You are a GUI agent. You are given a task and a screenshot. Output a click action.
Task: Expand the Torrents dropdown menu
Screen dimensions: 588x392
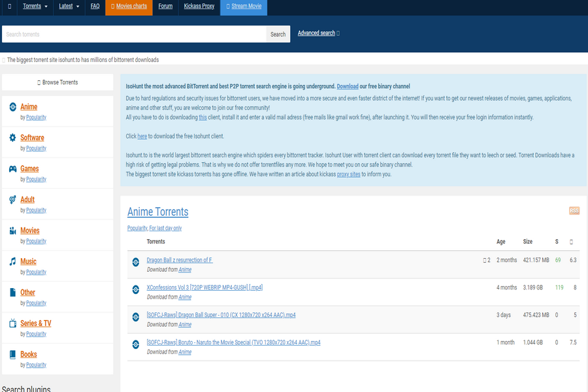(x=35, y=6)
